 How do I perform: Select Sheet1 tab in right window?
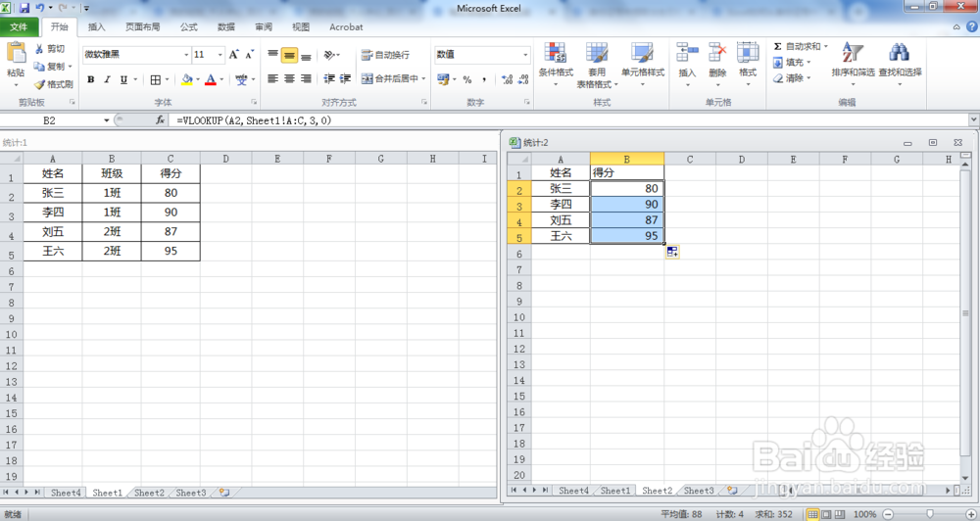pos(615,491)
